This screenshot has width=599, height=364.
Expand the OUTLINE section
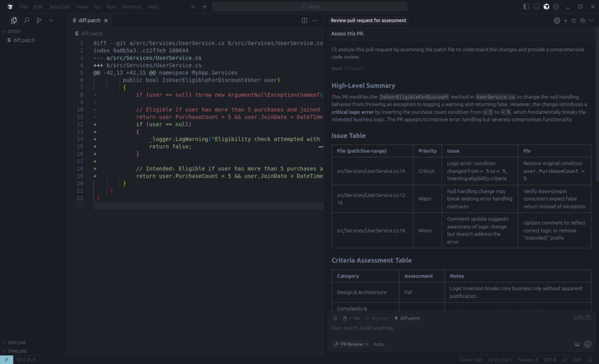point(16,342)
